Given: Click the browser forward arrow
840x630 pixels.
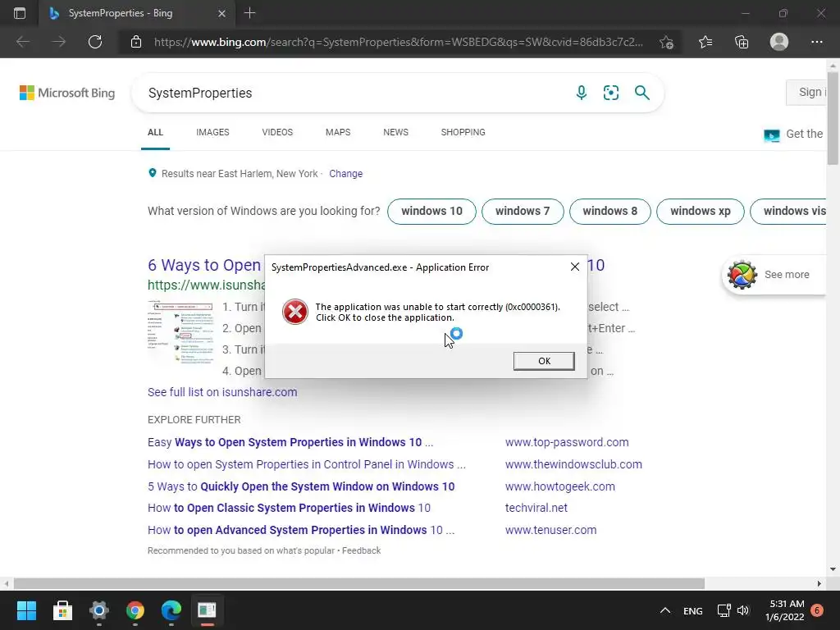Looking at the screenshot, I should click(59, 42).
